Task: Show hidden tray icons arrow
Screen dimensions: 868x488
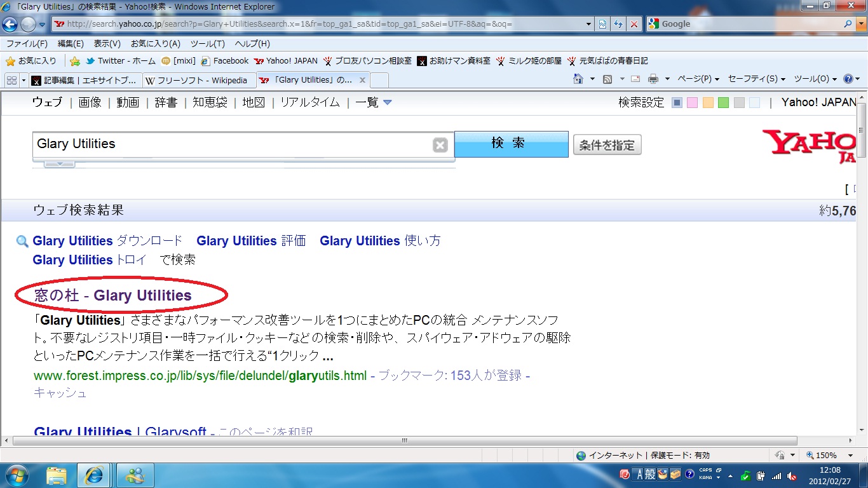Action: pos(731,475)
